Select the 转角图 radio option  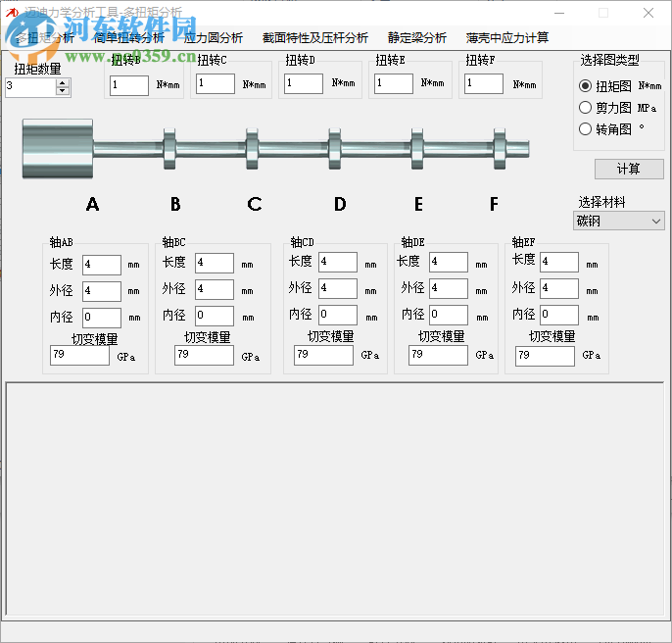(585, 128)
